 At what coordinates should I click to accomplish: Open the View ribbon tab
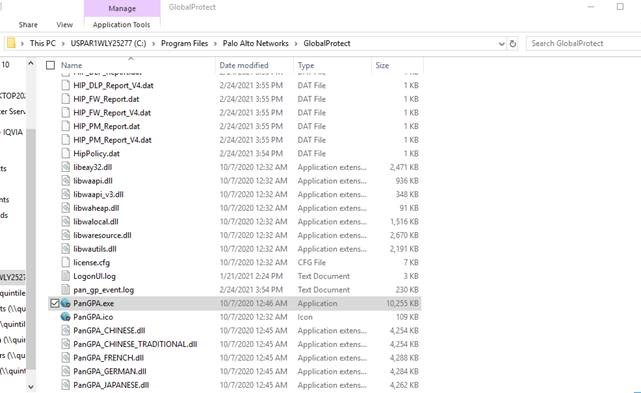(65, 25)
